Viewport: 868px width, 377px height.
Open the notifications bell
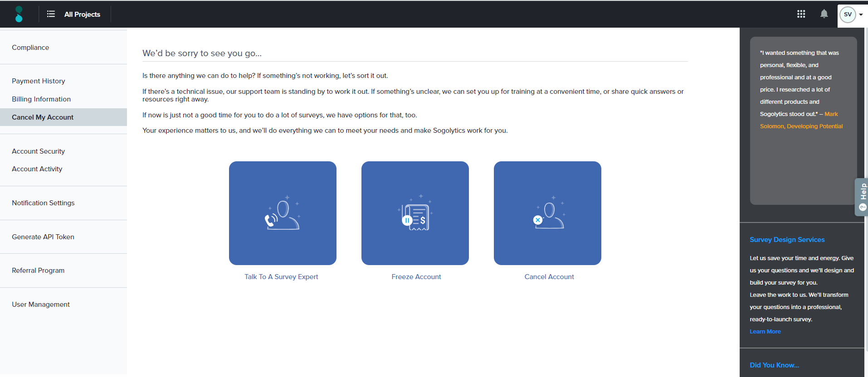pyautogui.click(x=824, y=14)
